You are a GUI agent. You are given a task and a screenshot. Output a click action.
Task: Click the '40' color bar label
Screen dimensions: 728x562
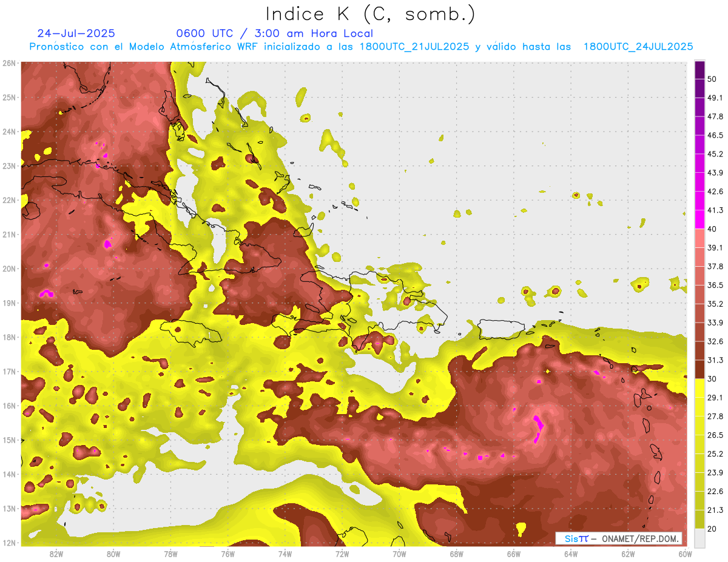point(712,229)
